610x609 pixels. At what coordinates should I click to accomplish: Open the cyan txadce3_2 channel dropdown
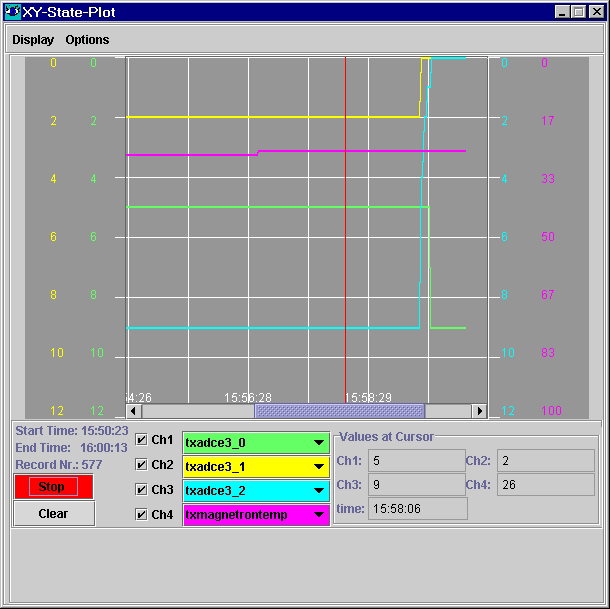[256, 491]
